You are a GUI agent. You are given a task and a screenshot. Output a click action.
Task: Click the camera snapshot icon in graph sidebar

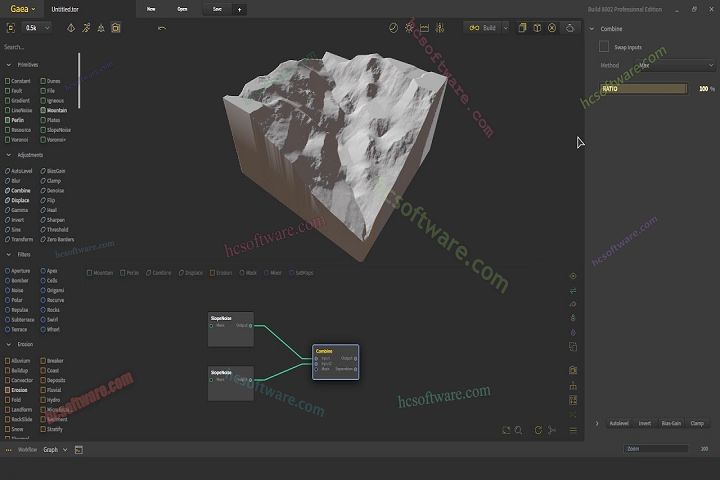pyautogui.click(x=573, y=370)
